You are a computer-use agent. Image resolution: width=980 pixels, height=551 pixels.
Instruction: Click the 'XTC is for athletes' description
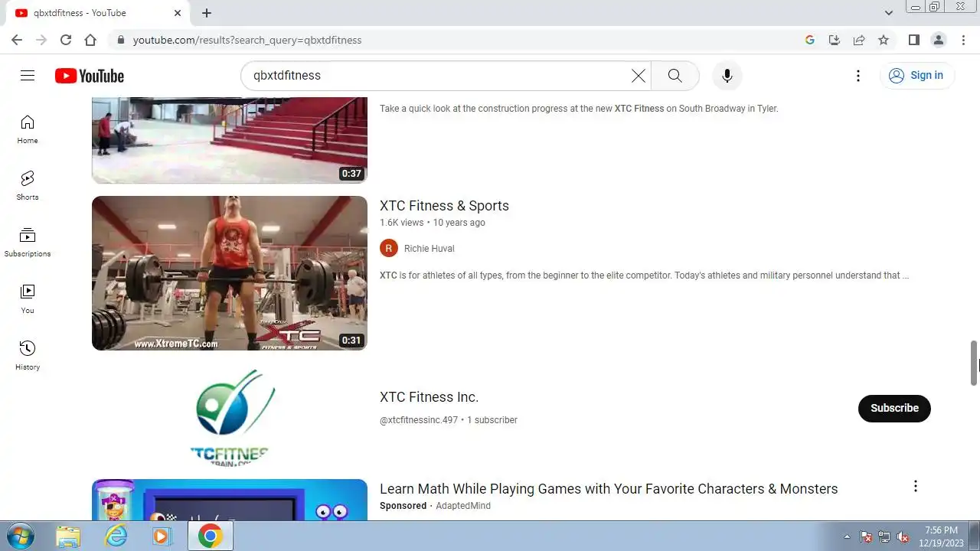(645, 275)
